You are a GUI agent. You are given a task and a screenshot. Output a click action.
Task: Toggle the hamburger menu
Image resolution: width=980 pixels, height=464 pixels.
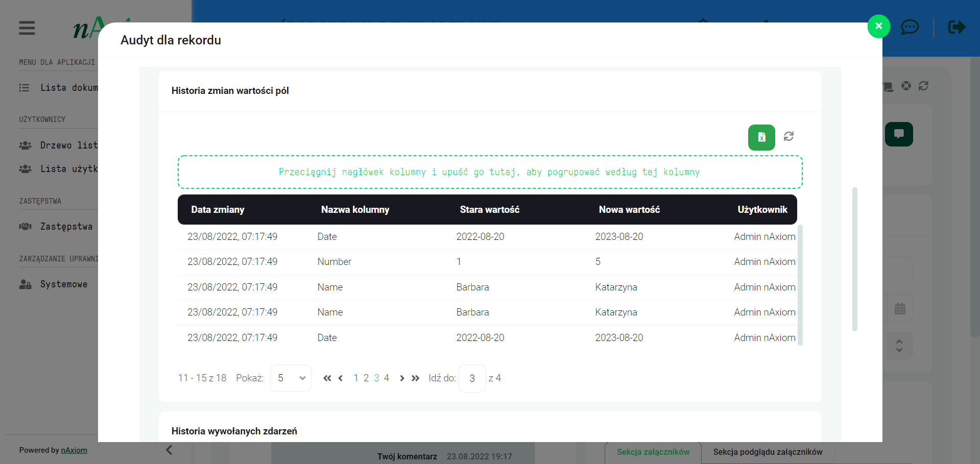coord(27,28)
